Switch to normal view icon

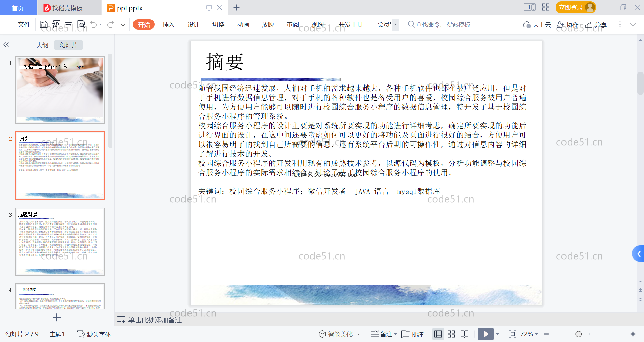[438, 334]
